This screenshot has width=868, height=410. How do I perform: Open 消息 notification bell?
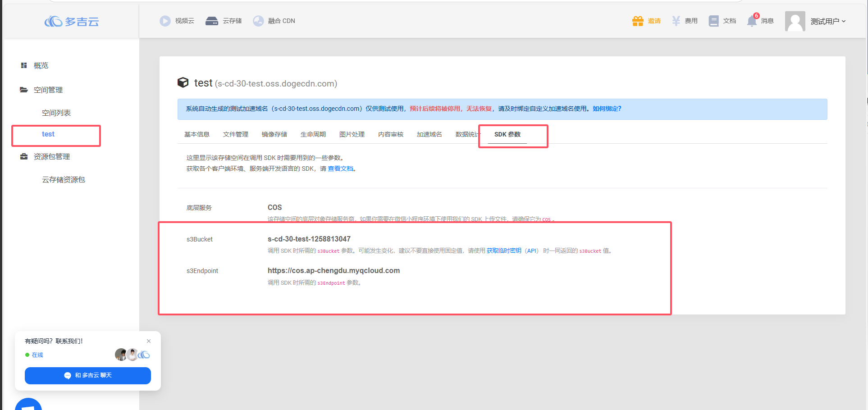(x=752, y=21)
